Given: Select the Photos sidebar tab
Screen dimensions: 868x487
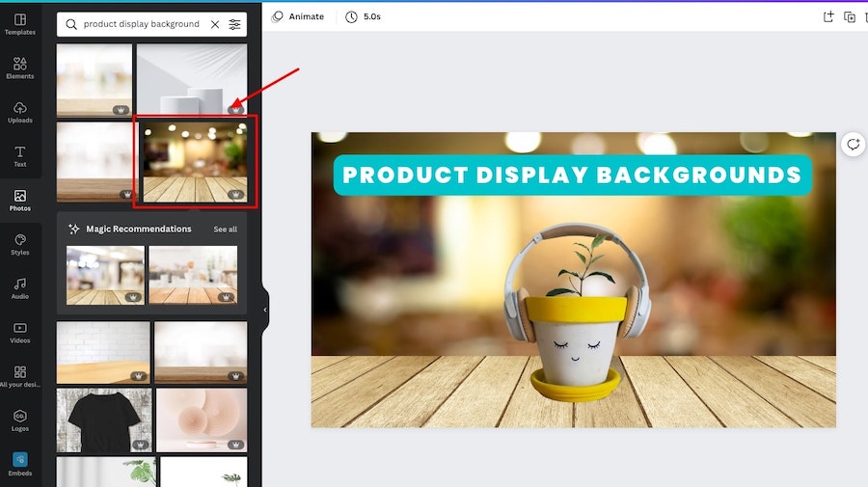Looking at the screenshot, I should [20, 201].
